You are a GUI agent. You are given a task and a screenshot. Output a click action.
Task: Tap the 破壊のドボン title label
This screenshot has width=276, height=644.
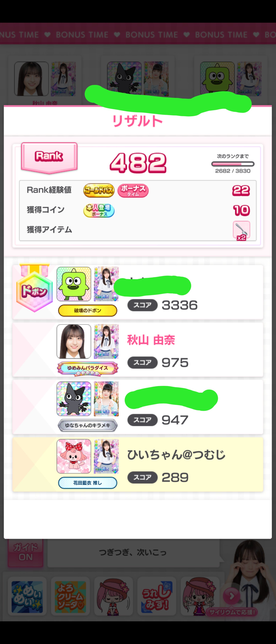(x=88, y=310)
